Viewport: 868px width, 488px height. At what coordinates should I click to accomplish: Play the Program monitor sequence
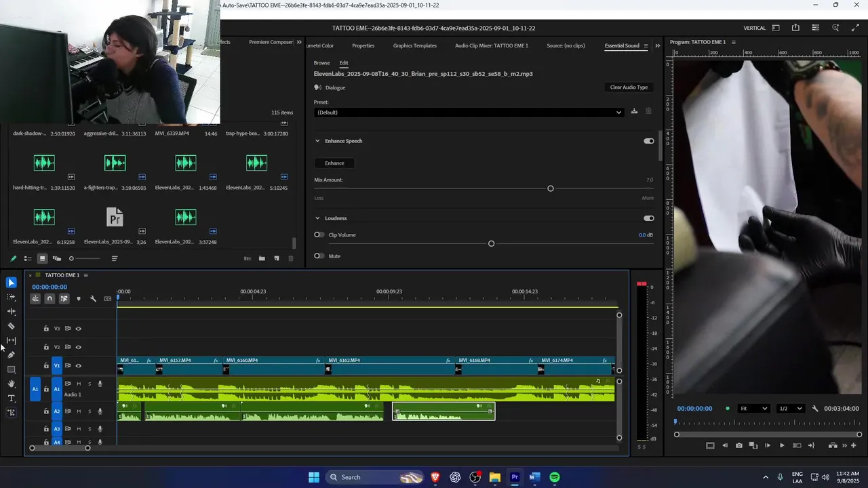(782, 445)
